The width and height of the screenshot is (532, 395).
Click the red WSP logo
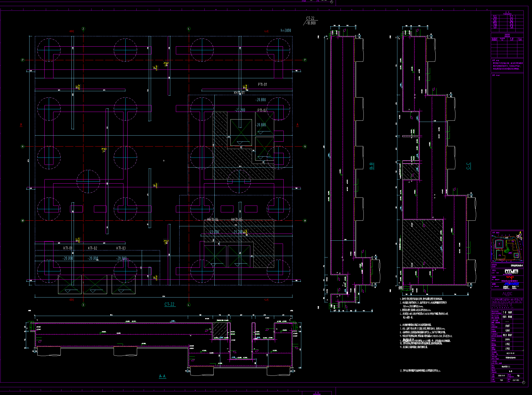tap(510, 277)
